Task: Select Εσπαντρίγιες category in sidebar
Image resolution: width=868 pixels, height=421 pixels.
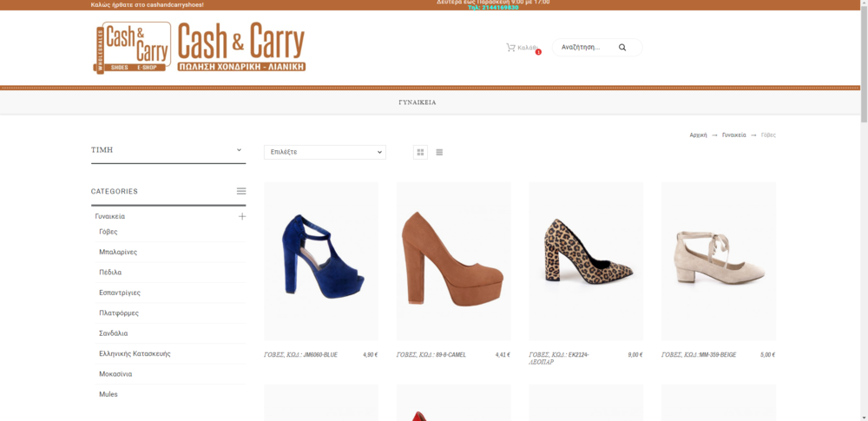Action: 120,293
